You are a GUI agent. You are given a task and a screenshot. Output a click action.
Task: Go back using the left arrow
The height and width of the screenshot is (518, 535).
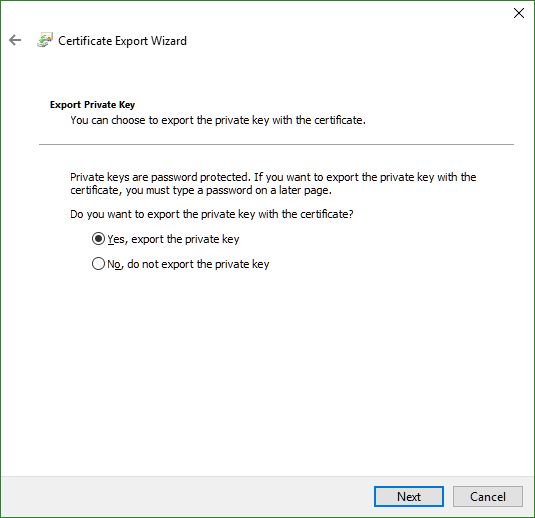pyautogui.click(x=15, y=40)
